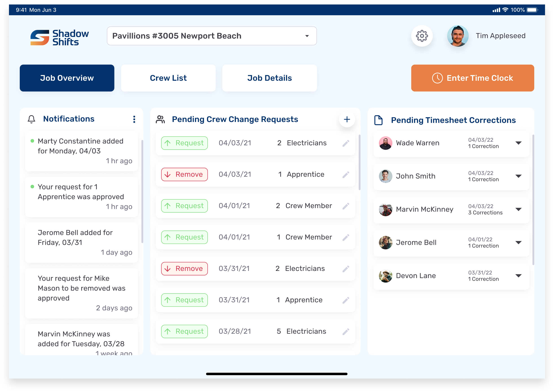Open the Notifications three-dot overflow menu
554x392 pixels.
(x=134, y=119)
